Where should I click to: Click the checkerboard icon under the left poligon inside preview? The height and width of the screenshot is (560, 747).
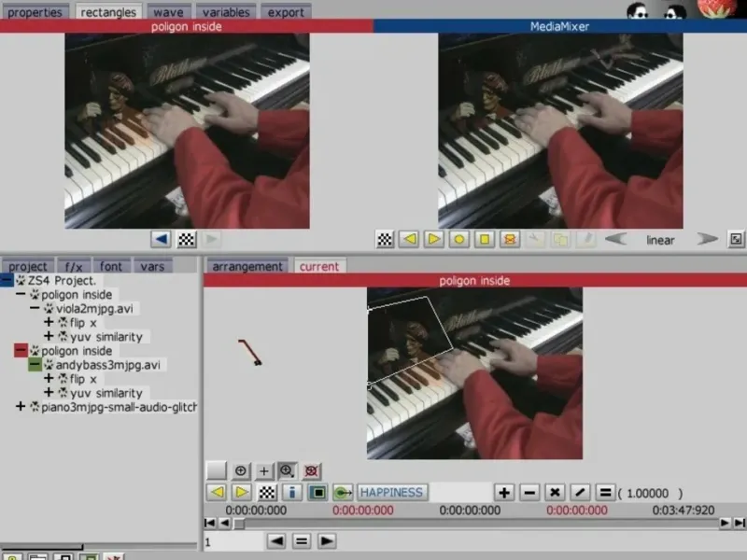tap(186, 239)
